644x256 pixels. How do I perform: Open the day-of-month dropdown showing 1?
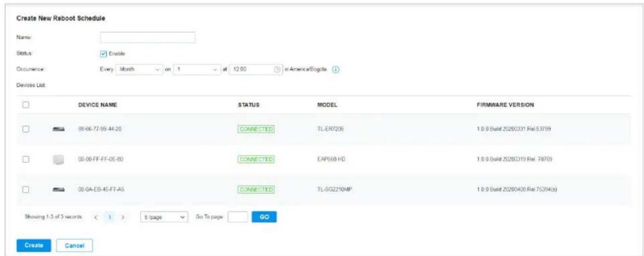point(197,69)
